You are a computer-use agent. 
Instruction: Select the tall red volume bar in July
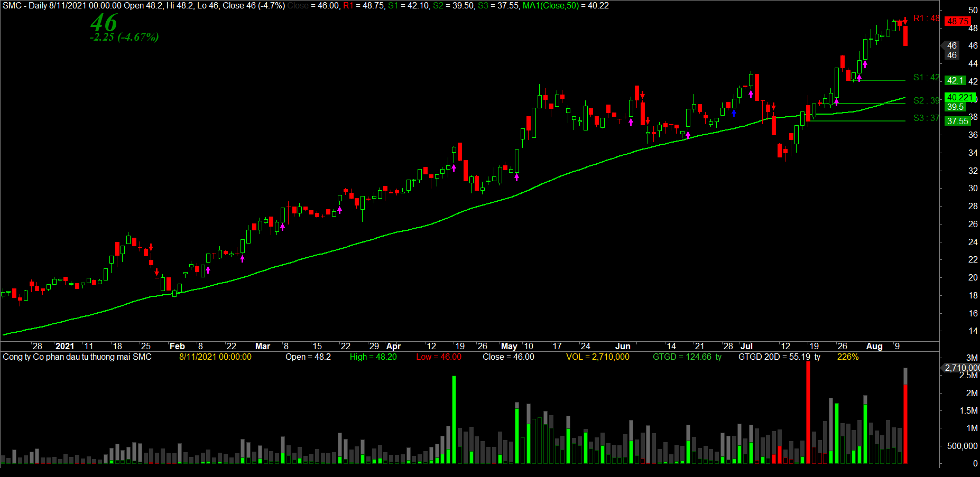pyautogui.click(x=808, y=412)
